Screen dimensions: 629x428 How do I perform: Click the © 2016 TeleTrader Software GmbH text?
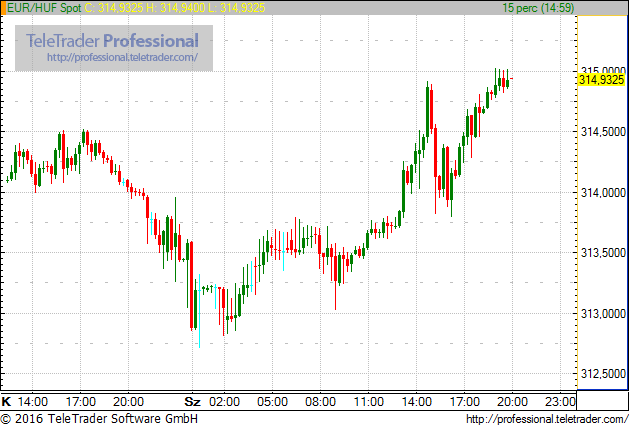click(99, 419)
